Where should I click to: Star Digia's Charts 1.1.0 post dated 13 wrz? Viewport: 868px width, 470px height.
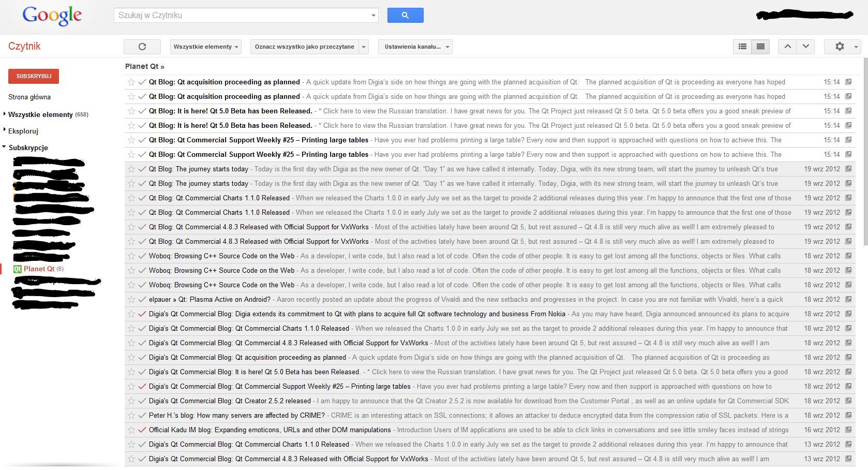pyautogui.click(x=131, y=444)
